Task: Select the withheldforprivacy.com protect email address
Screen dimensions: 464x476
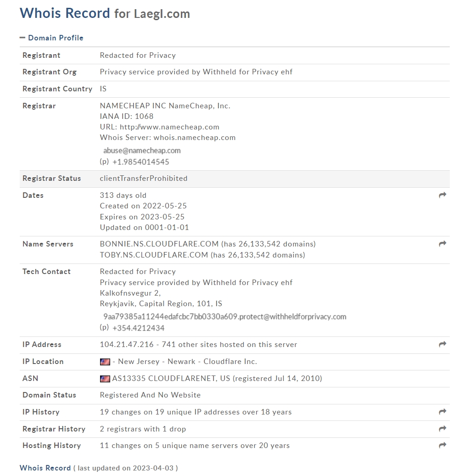Action: pyautogui.click(x=224, y=317)
